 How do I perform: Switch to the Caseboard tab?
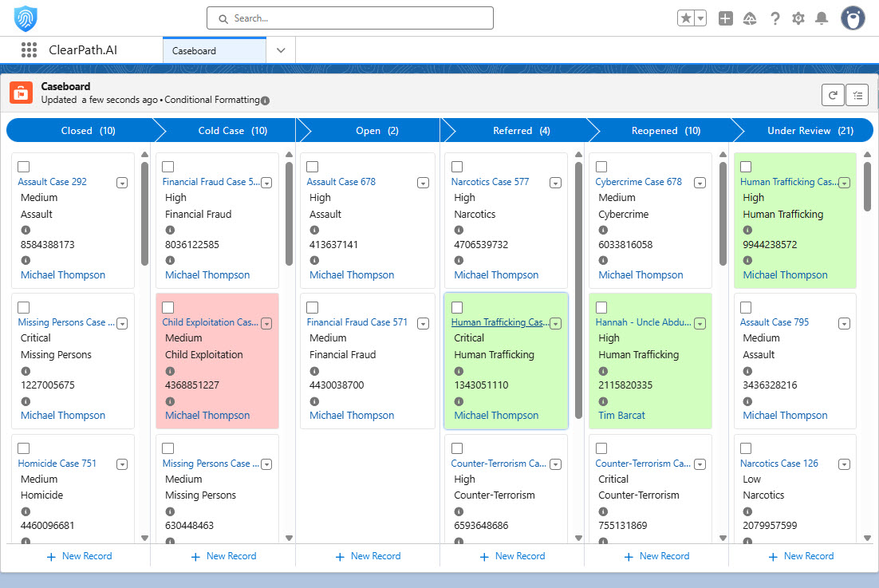[214, 50]
